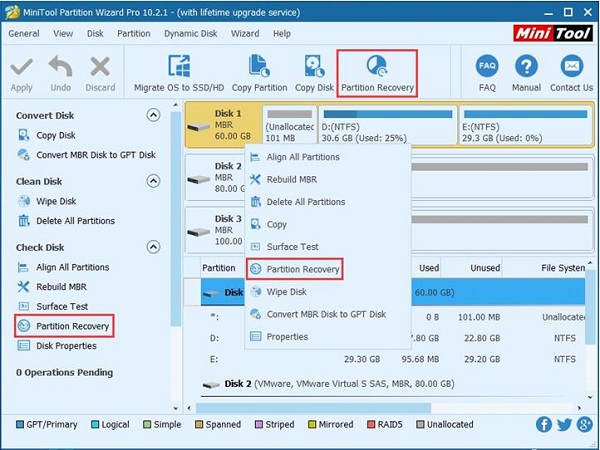600x450 pixels.
Task: Choose Surface Test in the left sidebar
Action: pyautogui.click(x=53, y=307)
